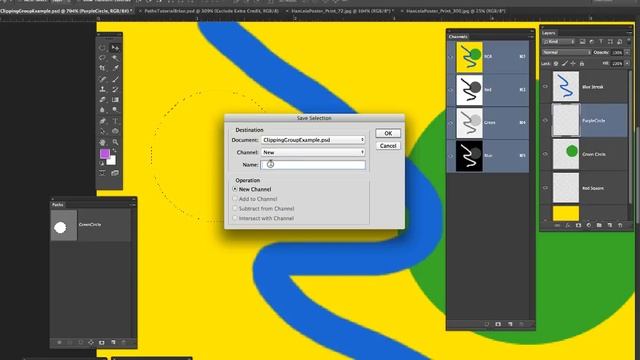
Task: Select the Brush tool
Action: coord(115,79)
